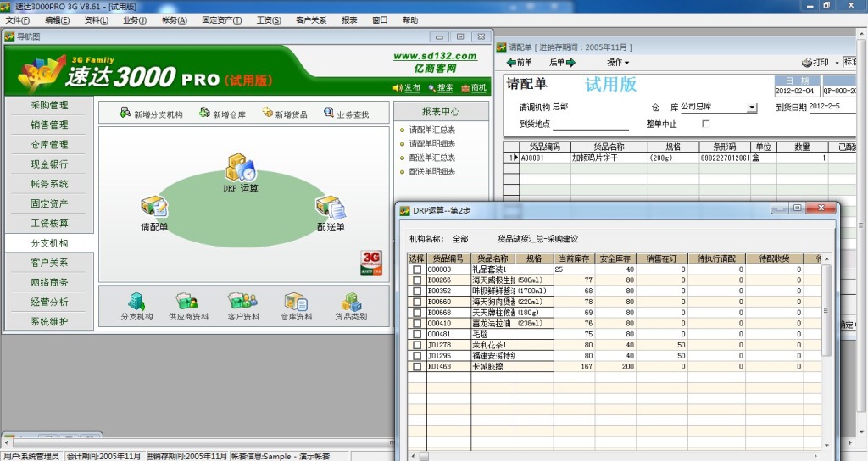Click 当前库存 column header

pyautogui.click(x=574, y=258)
